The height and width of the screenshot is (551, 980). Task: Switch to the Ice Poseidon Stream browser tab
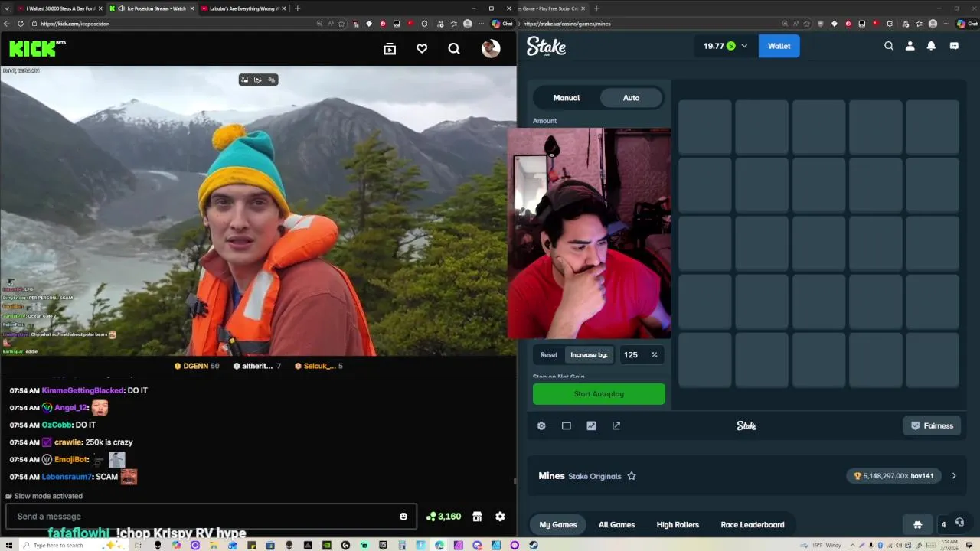tap(150, 8)
